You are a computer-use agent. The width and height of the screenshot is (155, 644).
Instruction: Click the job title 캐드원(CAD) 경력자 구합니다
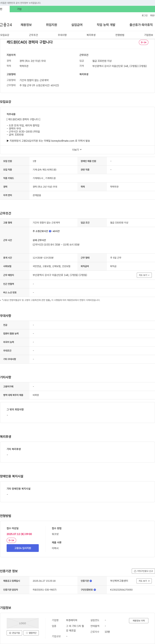(x=30, y=42)
